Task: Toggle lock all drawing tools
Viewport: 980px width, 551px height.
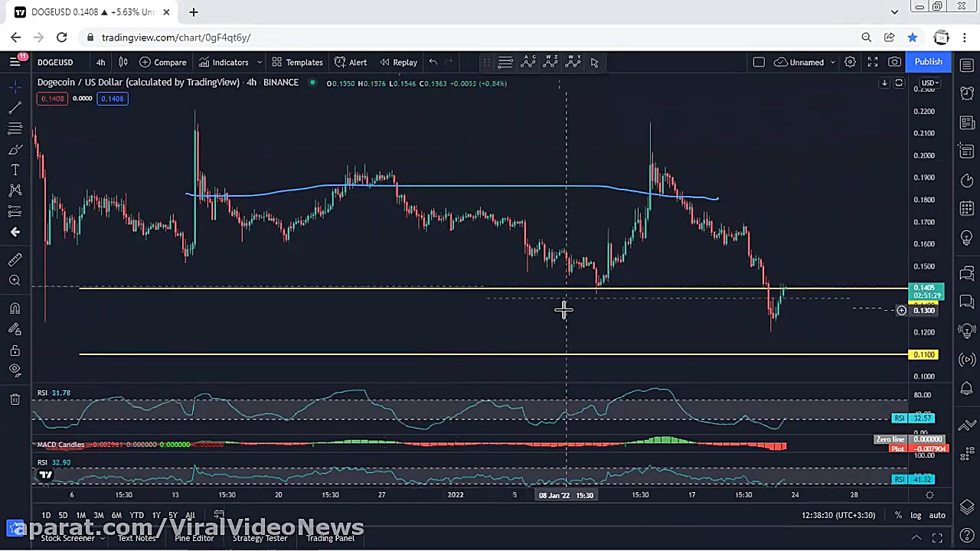Action: (x=15, y=350)
